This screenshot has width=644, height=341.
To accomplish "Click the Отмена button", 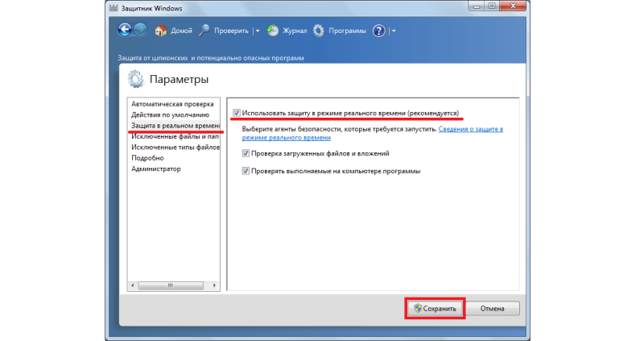I will point(492,309).
